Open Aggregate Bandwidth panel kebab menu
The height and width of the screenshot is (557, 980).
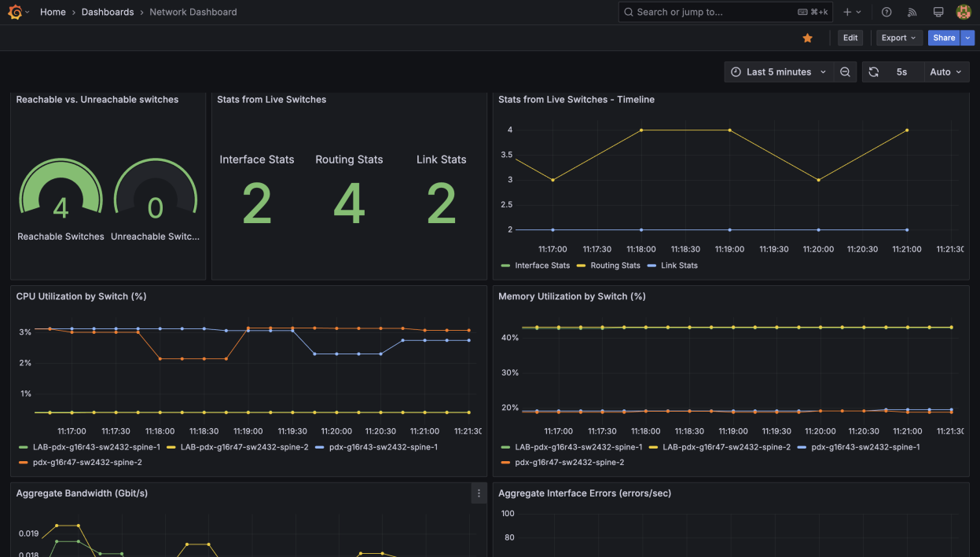(x=479, y=493)
